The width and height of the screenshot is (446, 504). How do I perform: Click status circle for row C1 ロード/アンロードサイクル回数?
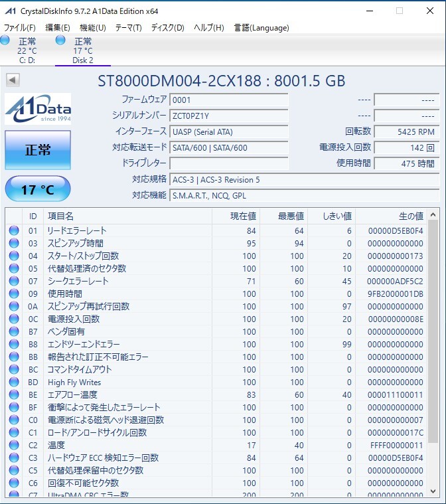click(x=14, y=432)
